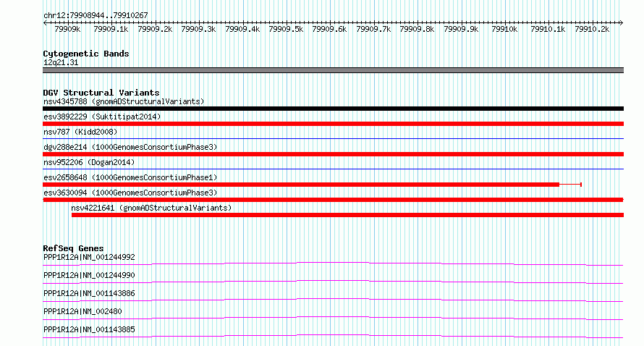The width and height of the screenshot is (644, 346).
Task: Open transcript PPP1R12A|NM_001244992 label
Action: click(x=89, y=257)
